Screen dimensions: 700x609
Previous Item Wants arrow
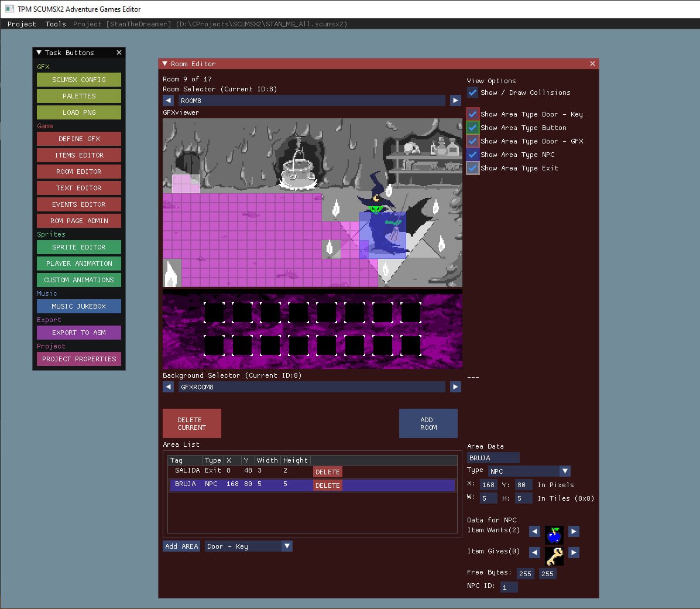pyautogui.click(x=534, y=531)
